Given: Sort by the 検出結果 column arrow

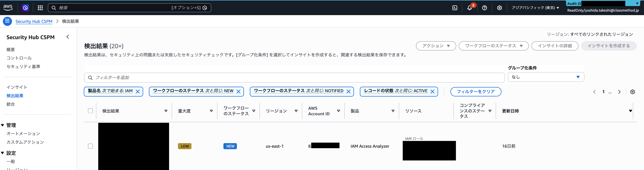Looking at the screenshot, I should 166,111.
